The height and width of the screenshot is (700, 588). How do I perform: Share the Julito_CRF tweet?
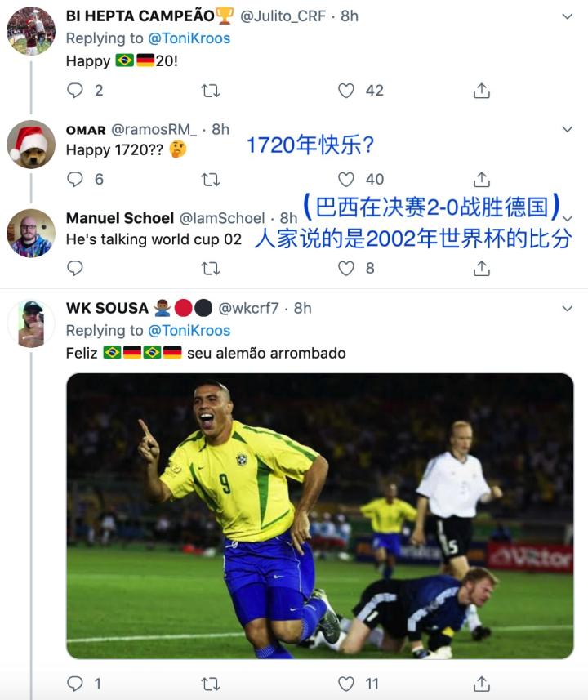click(481, 91)
